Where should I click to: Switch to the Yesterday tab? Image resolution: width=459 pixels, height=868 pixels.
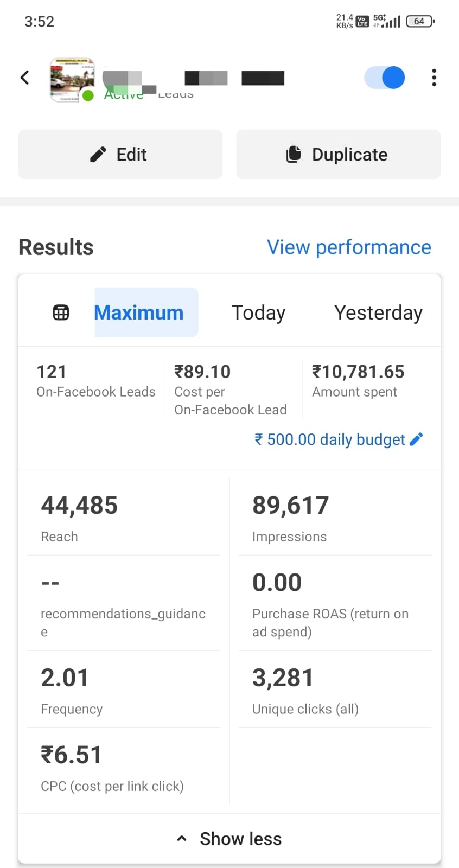pos(378,312)
